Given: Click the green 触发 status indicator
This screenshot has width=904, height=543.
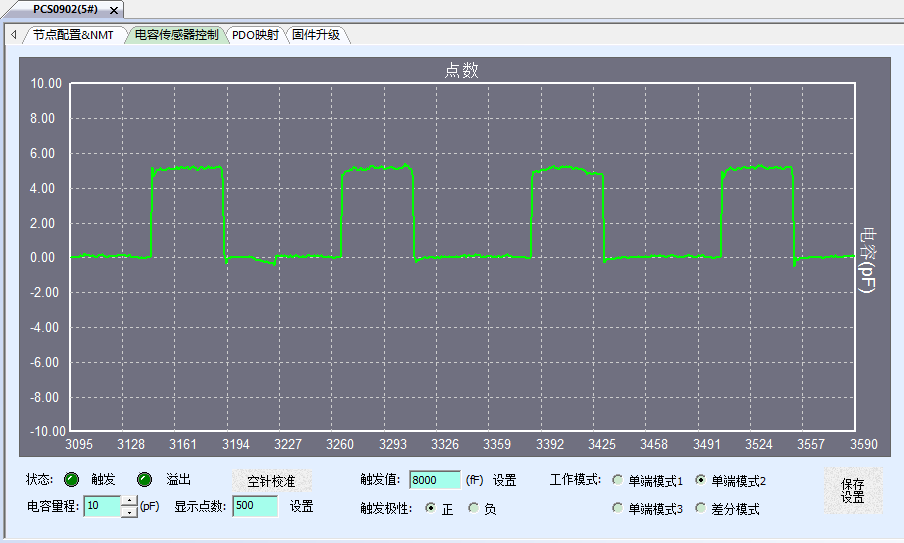Looking at the screenshot, I should tap(72, 480).
